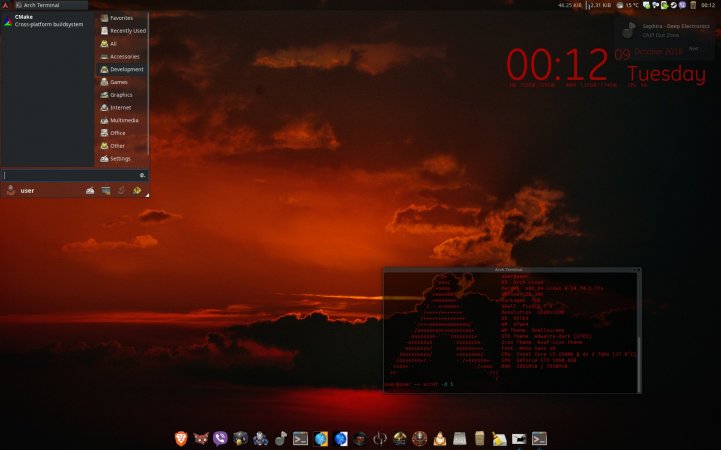
Task: Click the large 00:12 desktop clock
Action: [557, 65]
